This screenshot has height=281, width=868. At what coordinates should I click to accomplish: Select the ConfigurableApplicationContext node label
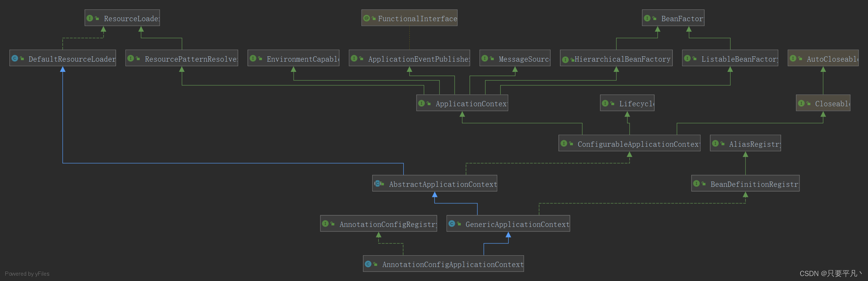point(639,144)
